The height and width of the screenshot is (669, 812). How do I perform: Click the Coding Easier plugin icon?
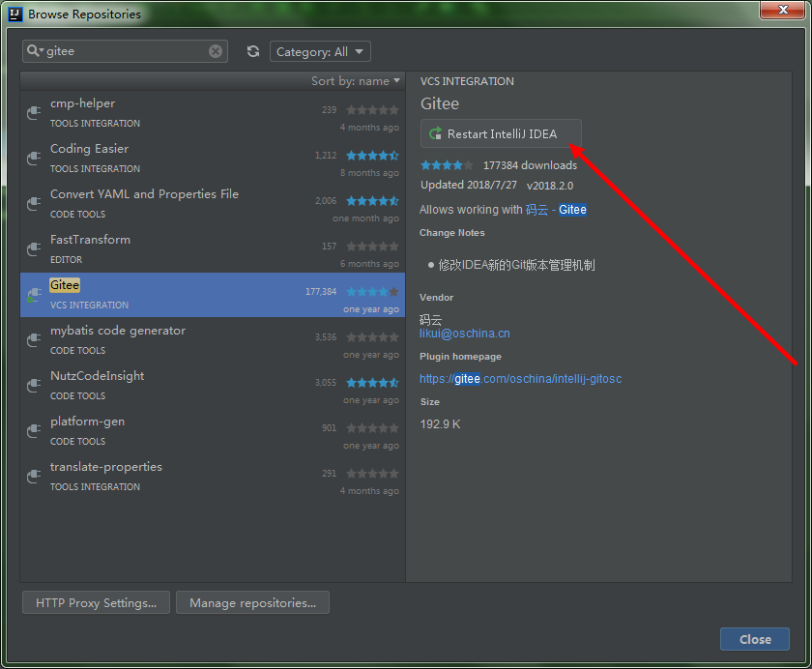point(34,158)
